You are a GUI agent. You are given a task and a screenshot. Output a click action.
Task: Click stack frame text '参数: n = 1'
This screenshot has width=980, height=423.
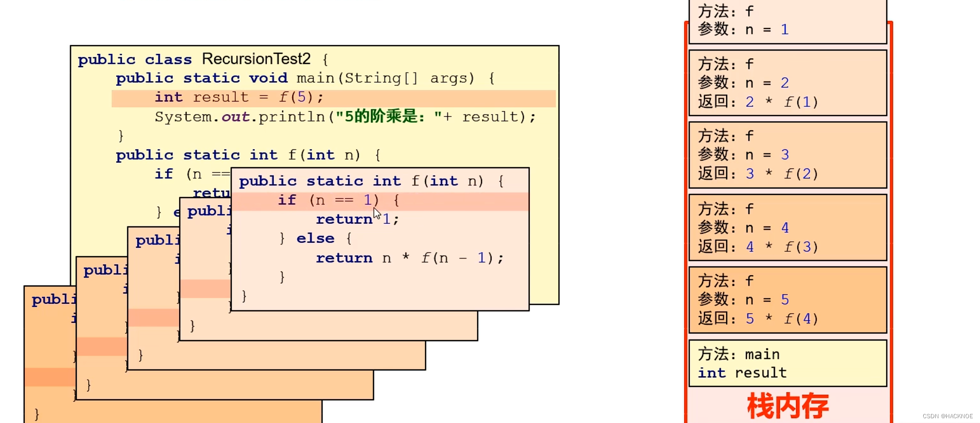pos(743,30)
